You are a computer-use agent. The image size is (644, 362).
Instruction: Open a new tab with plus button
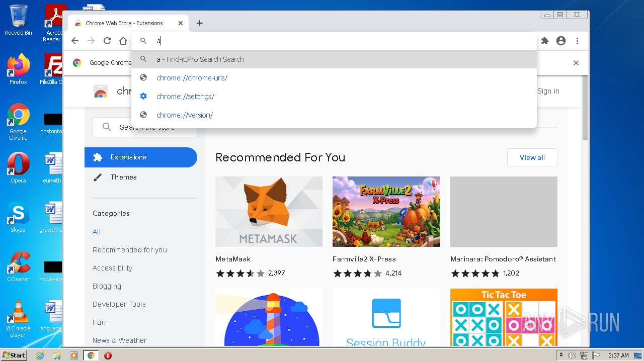point(200,23)
